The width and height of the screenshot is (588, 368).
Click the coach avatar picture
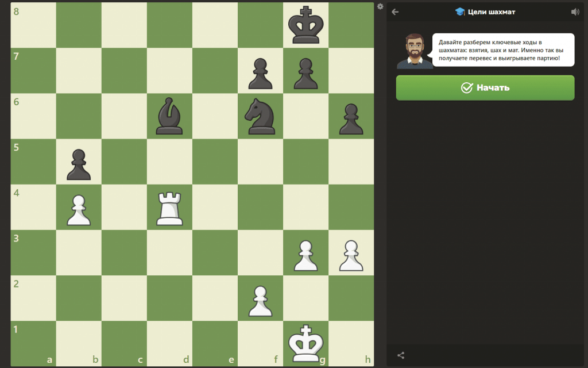tap(413, 51)
